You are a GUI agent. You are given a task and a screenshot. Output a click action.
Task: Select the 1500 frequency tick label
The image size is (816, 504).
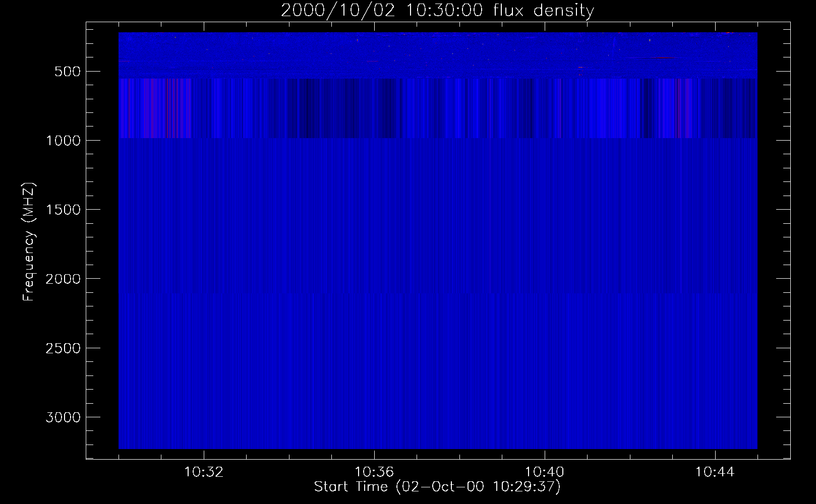coord(63,210)
